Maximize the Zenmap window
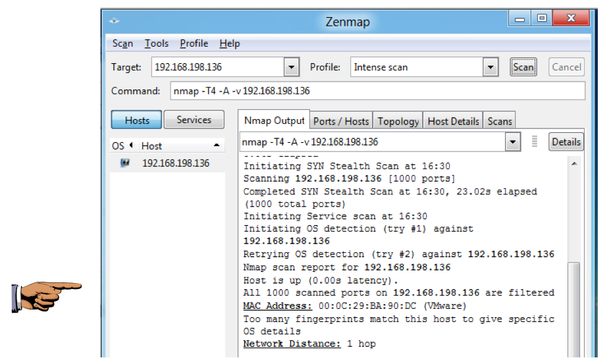The image size is (609, 364). [x=542, y=18]
